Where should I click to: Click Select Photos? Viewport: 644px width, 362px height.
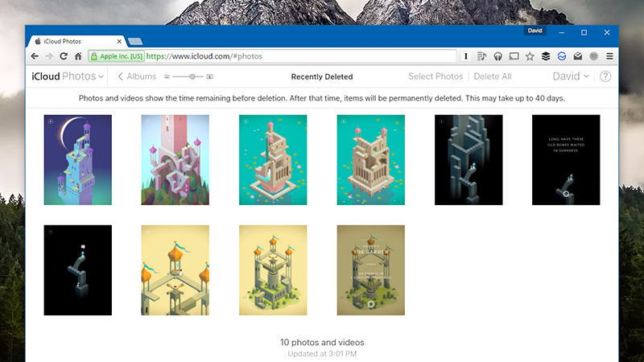pos(436,76)
